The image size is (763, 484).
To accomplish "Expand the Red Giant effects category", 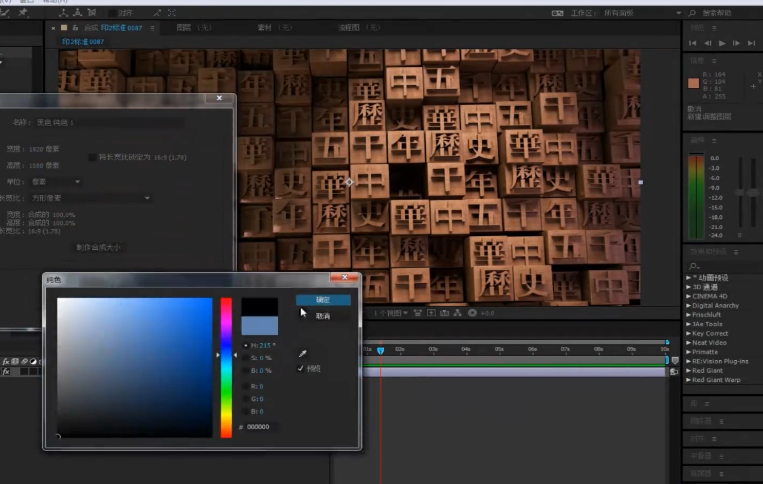I will pyautogui.click(x=689, y=369).
